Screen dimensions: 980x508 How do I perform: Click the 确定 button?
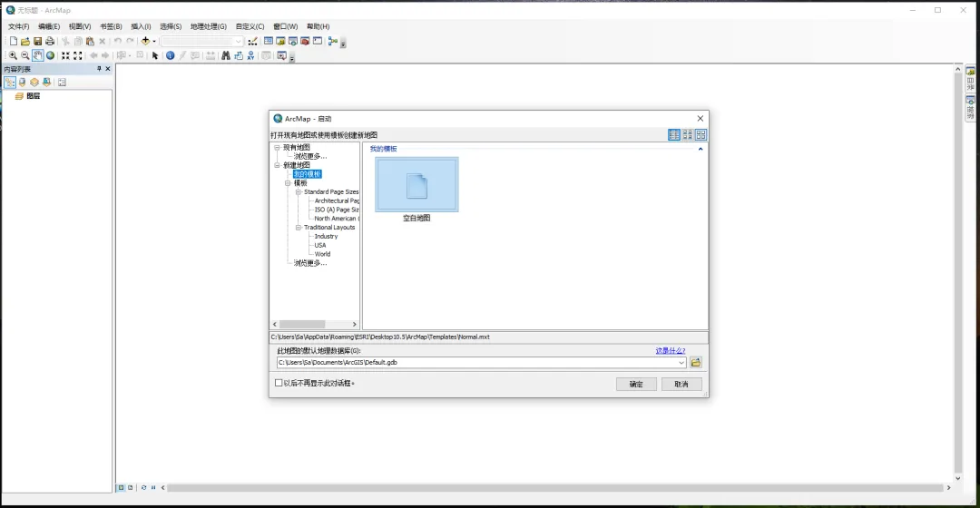635,385
